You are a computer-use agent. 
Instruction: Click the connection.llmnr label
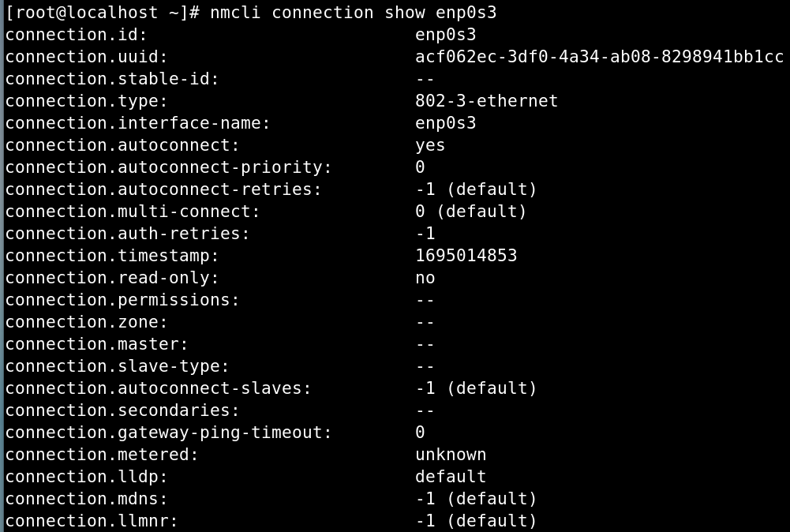(92, 521)
